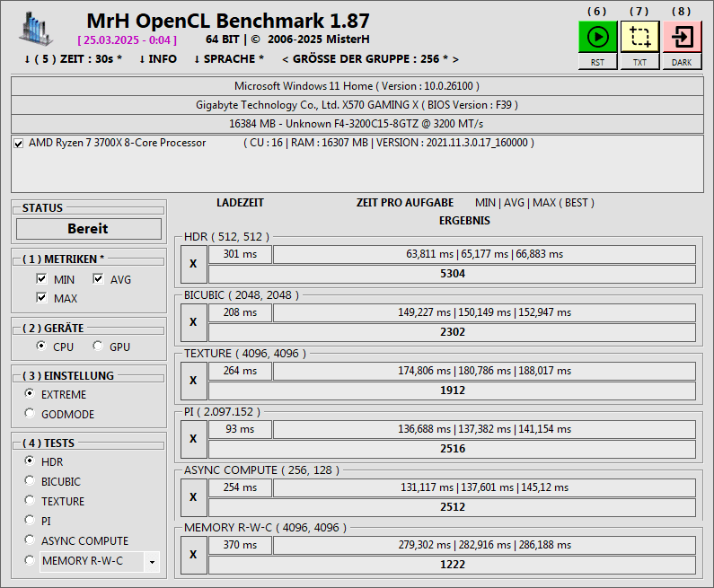Click X button in PI result
This screenshot has width=714, height=588.
point(193,439)
